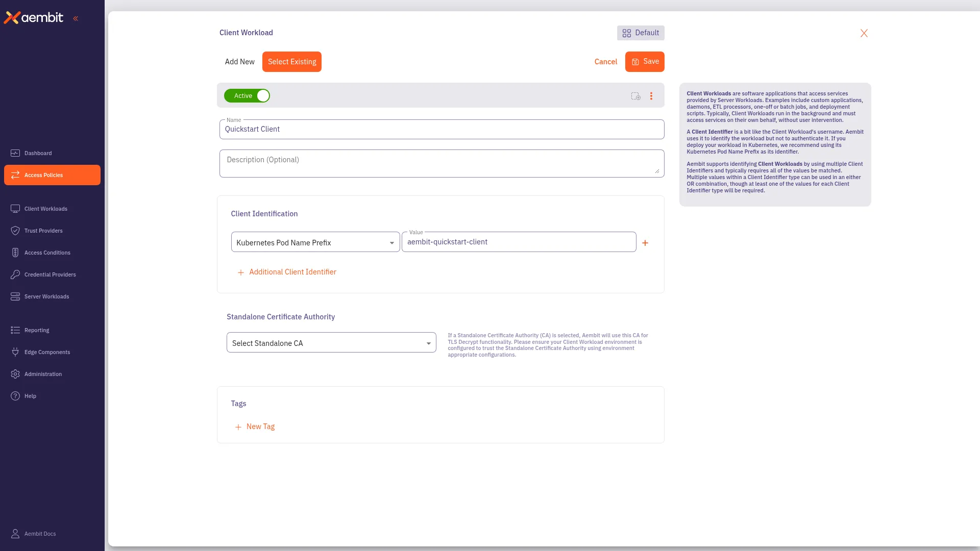Viewport: 980px width, 551px height.
Task: Switch to Select Existing tab
Action: pos(292,62)
